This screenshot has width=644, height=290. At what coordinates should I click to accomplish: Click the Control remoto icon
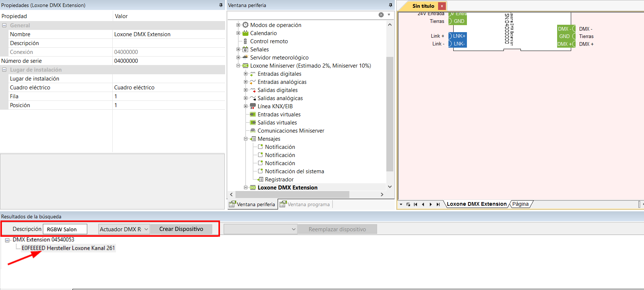pyautogui.click(x=245, y=41)
